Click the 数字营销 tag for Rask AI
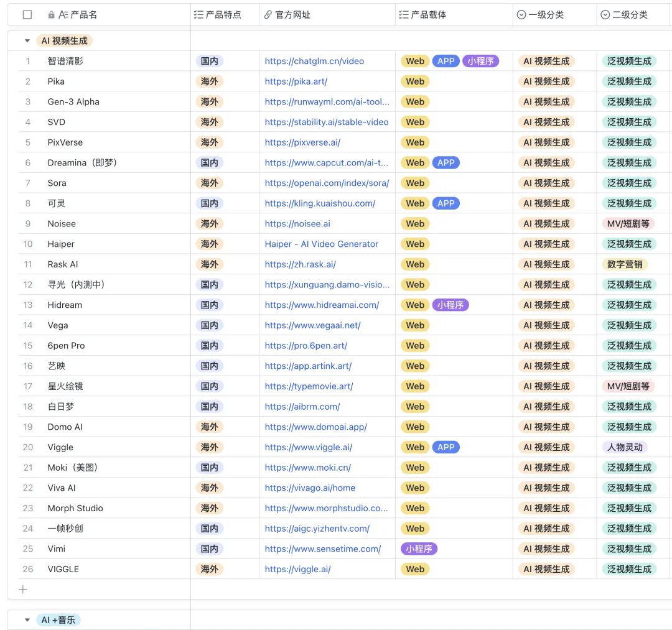672x630 pixels. (x=625, y=264)
